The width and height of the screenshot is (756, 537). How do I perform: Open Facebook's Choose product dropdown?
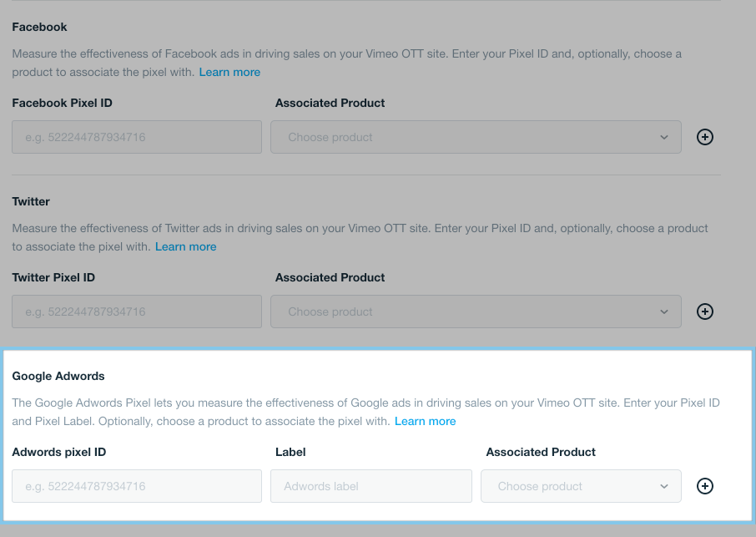coord(476,137)
